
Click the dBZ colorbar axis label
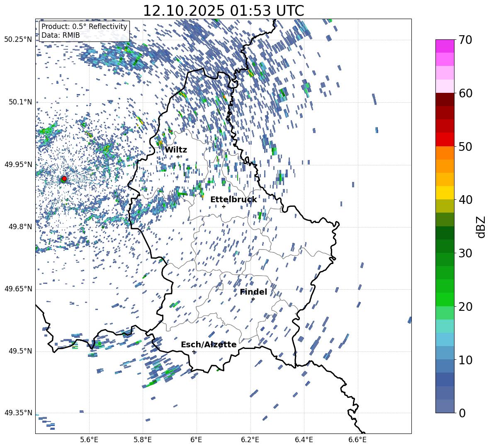point(481,227)
